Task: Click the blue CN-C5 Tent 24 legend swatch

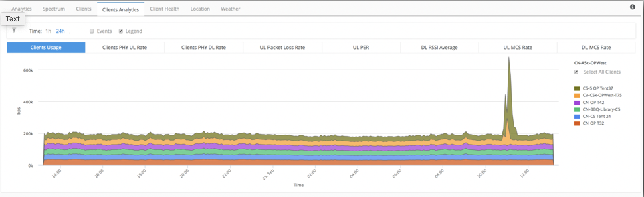Action: (577, 117)
